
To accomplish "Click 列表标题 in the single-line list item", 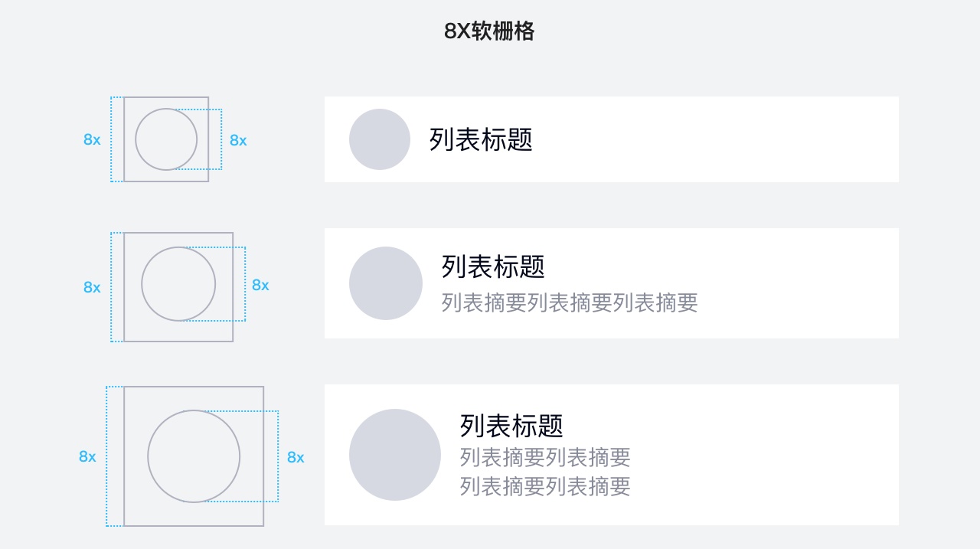I will 481,139.
